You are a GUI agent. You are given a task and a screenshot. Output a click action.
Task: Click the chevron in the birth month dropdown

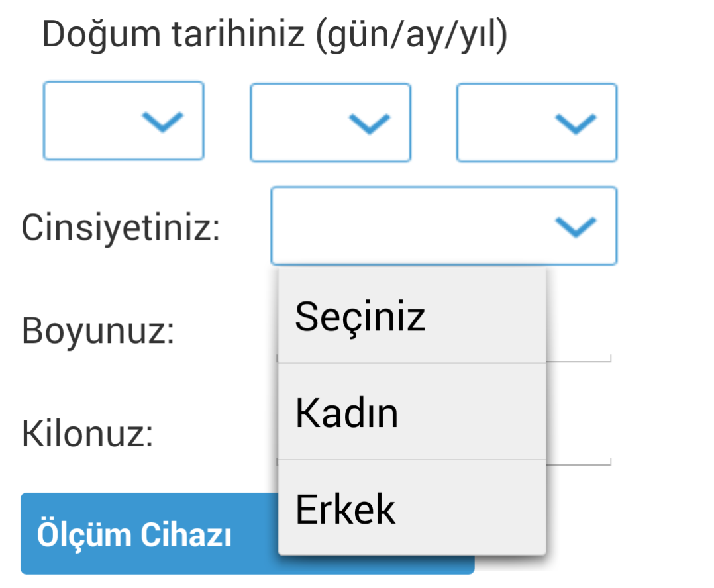click(370, 122)
